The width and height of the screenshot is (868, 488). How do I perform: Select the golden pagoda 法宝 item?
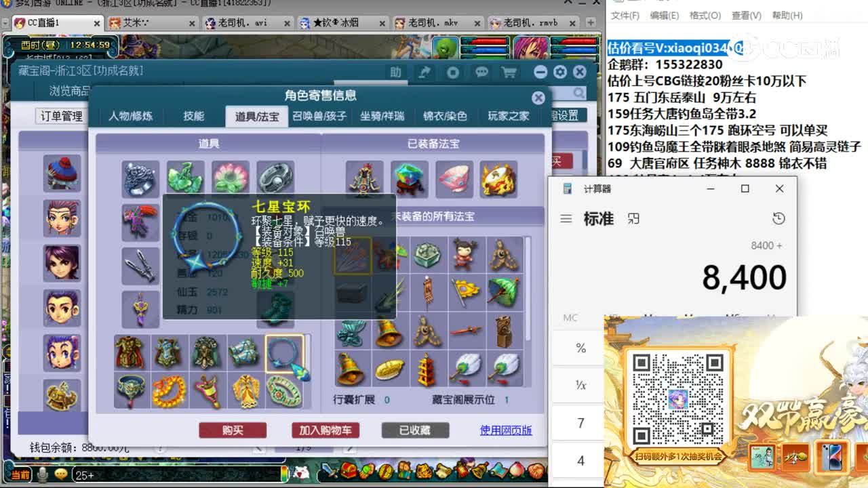tap(428, 369)
